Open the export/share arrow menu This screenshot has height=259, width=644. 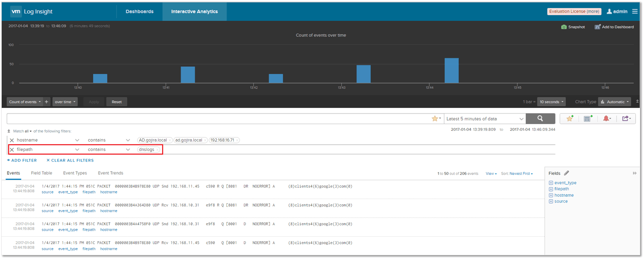tap(626, 119)
